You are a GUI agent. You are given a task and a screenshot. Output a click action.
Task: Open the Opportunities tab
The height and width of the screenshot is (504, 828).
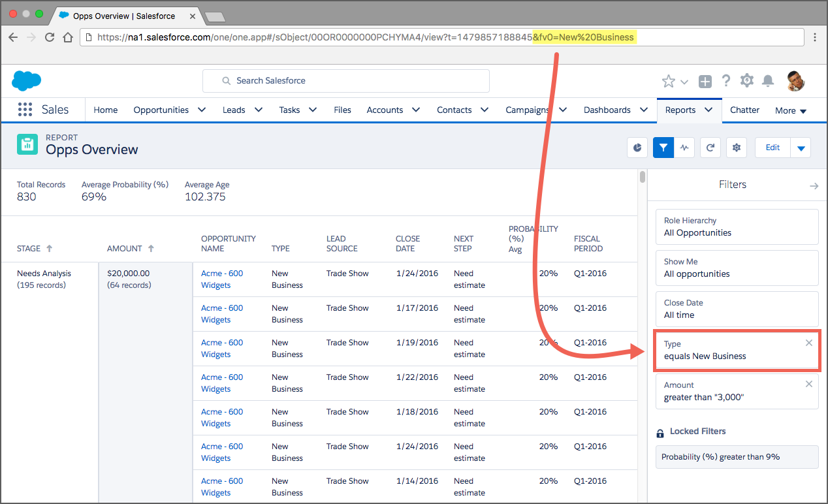coord(161,110)
